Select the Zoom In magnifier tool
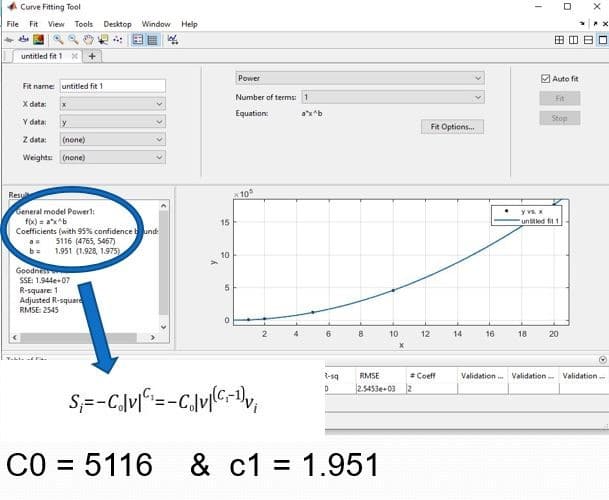 pos(58,39)
